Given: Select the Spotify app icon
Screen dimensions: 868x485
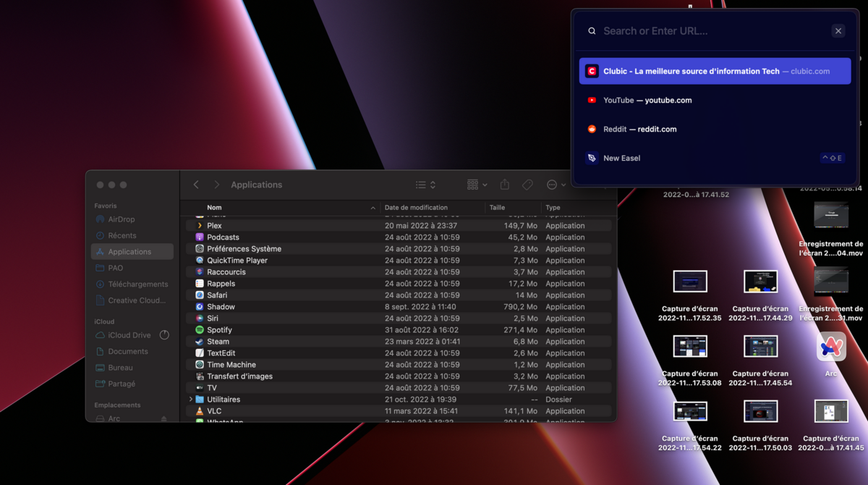Looking at the screenshot, I should click(x=200, y=330).
